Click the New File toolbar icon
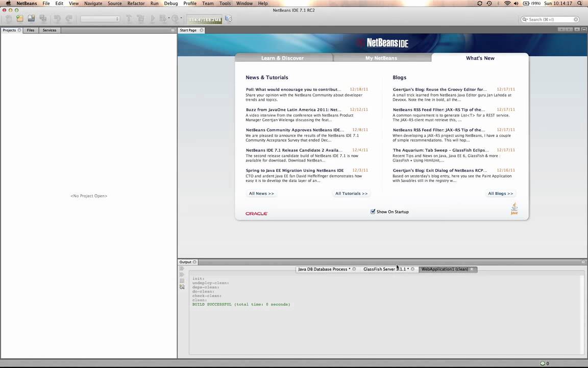Image resolution: width=588 pixels, height=368 pixels. click(8, 18)
